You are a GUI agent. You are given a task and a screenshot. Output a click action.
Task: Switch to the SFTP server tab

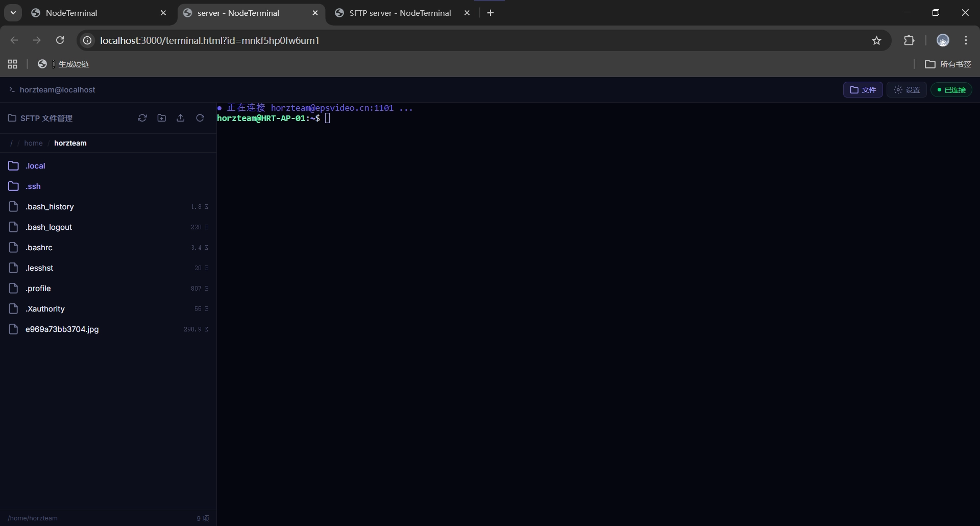point(400,13)
